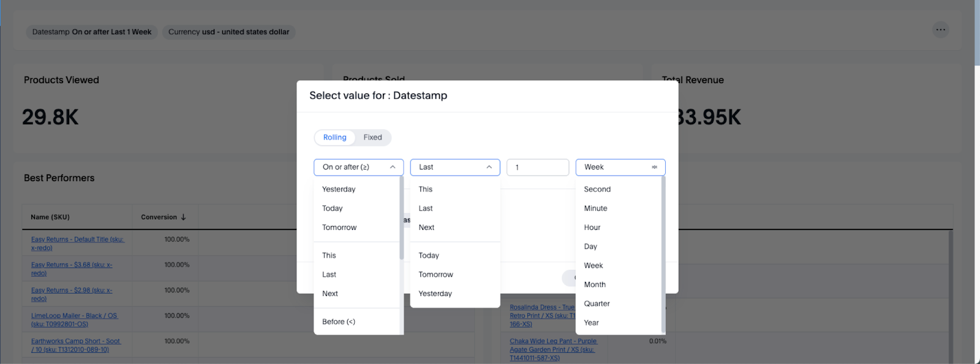Screen dimensions: 980x364
Task: Choose Year from the time unit list
Action: [591, 323]
